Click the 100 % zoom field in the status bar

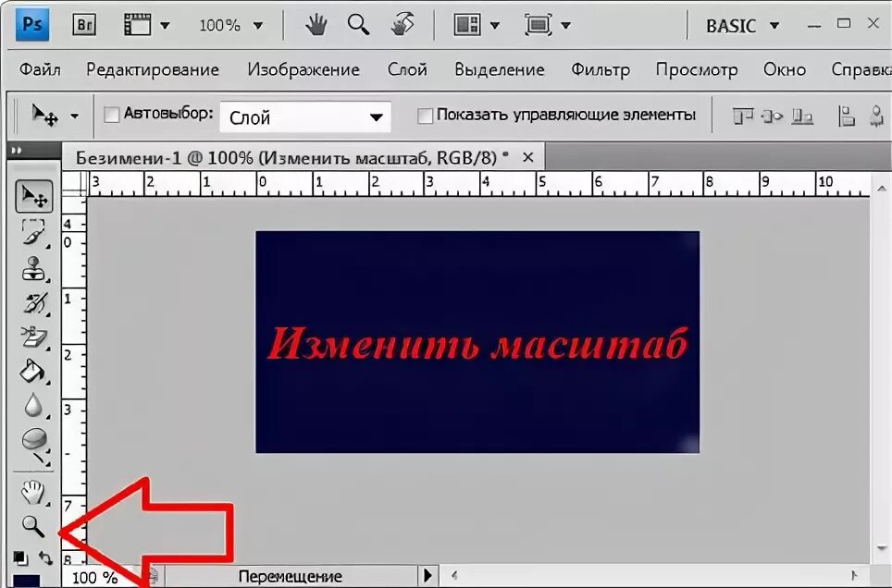pos(94,578)
